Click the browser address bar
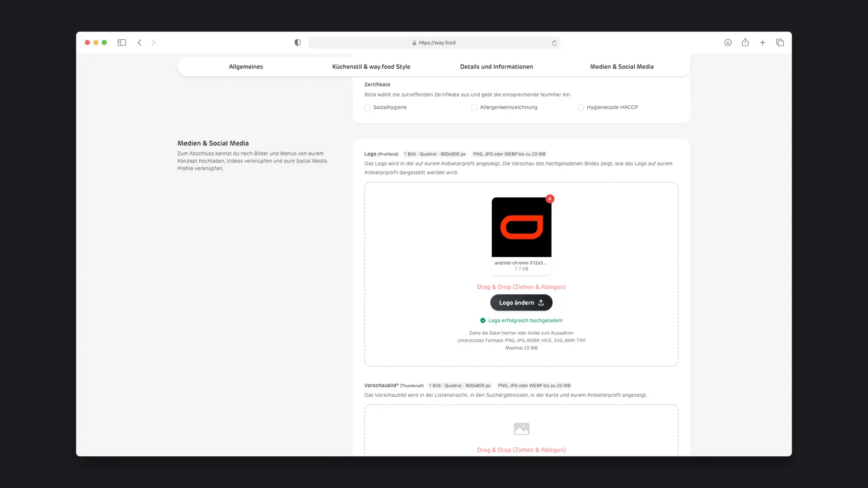 tap(433, 42)
